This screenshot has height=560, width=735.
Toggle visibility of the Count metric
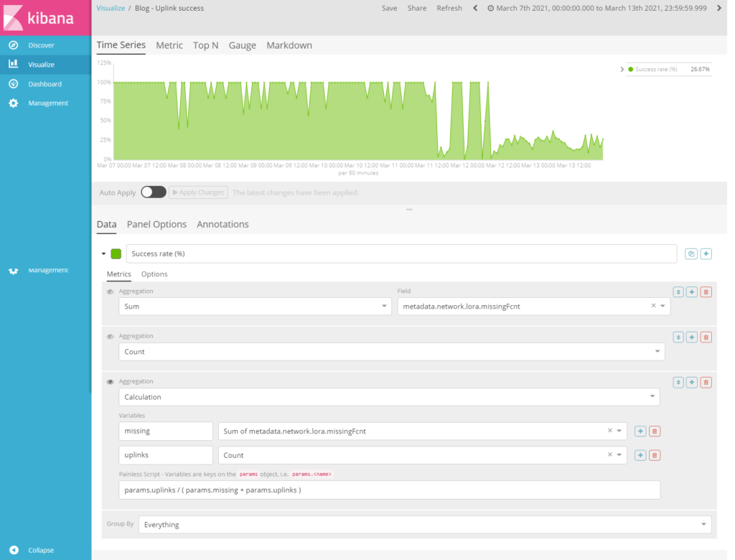110,337
